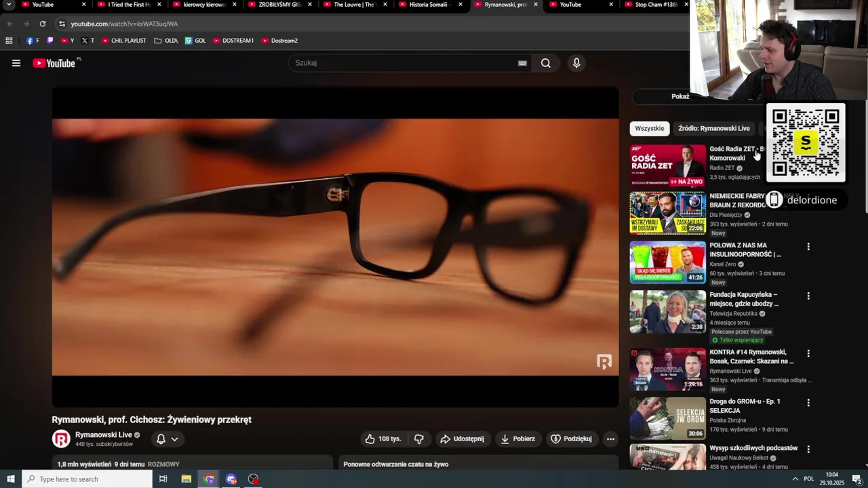Image resolution: width=868 pixels, height=488 pixels.
Task: Click the Podziękuj thanks button
Action: point(571,439)
